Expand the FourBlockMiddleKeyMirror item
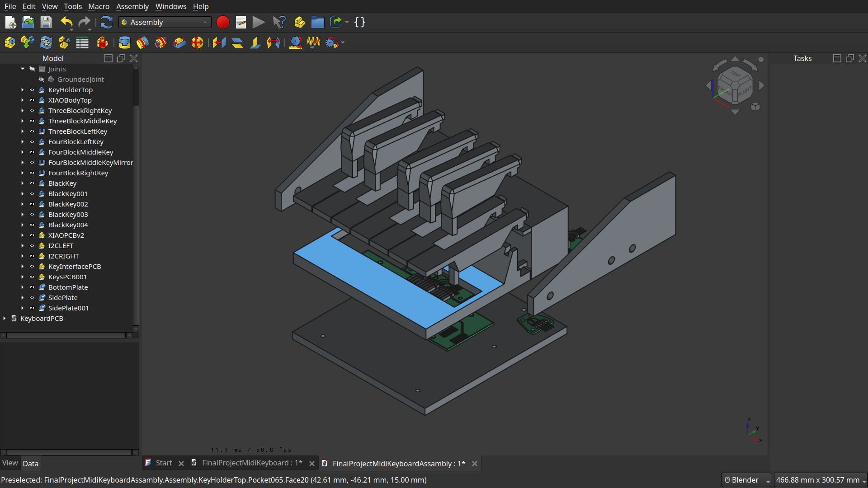The width and height of the screenshot is (868, 488). [x=23, y=163]
